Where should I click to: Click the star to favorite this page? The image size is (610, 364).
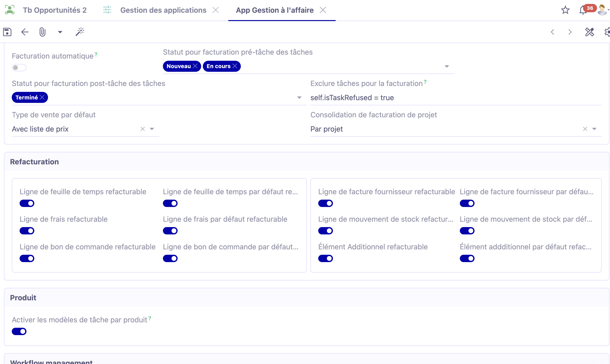coord(565,10)
